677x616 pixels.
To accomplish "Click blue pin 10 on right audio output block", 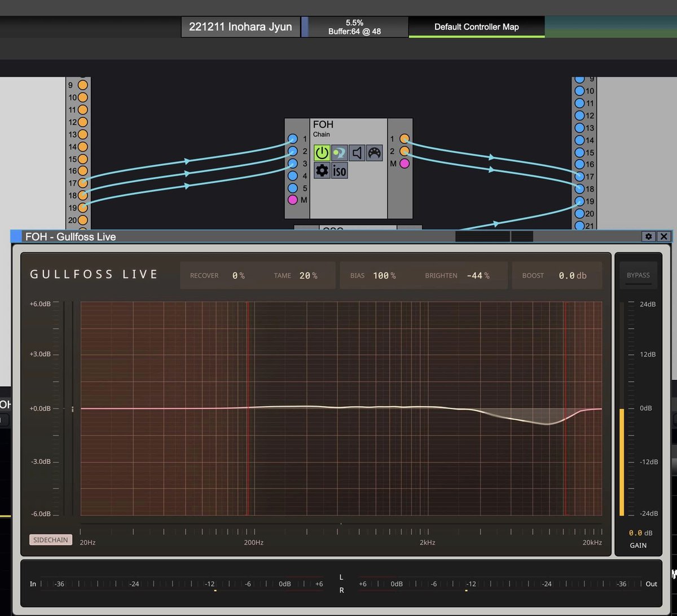I will (579, 91).
